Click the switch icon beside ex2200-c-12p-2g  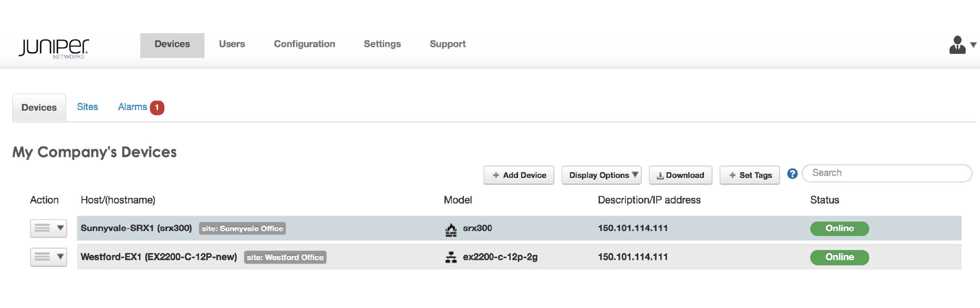coord(451,257)
